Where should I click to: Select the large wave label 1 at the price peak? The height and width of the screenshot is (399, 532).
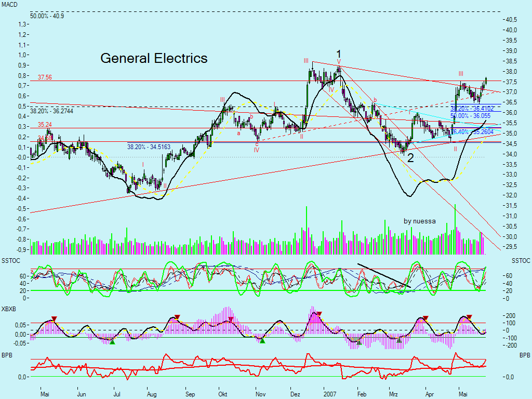tap(339, 54)
